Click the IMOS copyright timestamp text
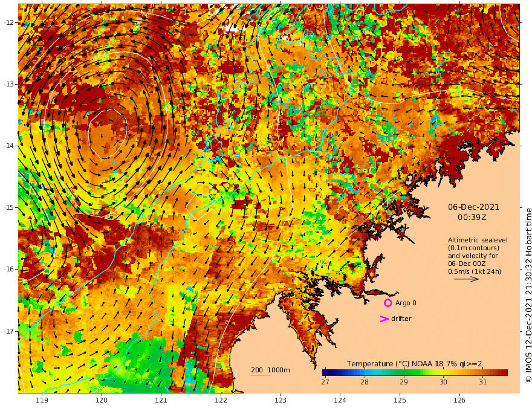Image resolution: width=532 pixels, height=411 pixels. [x=528, y=295]
